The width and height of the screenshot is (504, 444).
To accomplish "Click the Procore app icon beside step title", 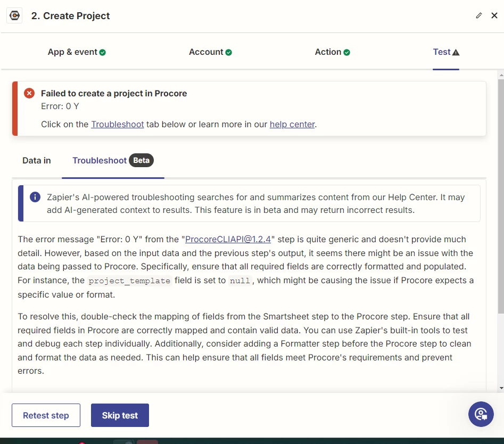I will [14, 15].
